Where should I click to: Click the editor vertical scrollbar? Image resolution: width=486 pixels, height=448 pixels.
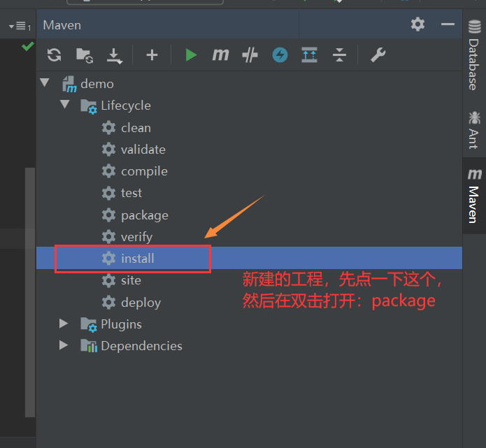(x=30, y=292)
